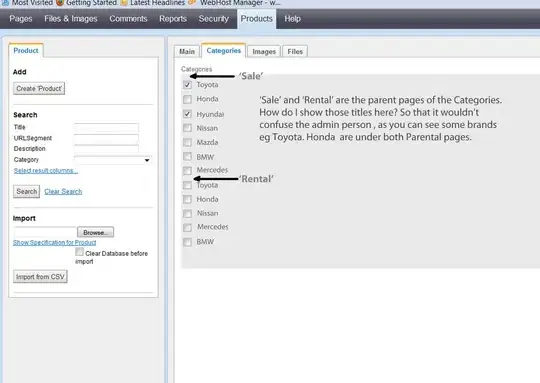Click the Browse button for import

coord(95,232)
